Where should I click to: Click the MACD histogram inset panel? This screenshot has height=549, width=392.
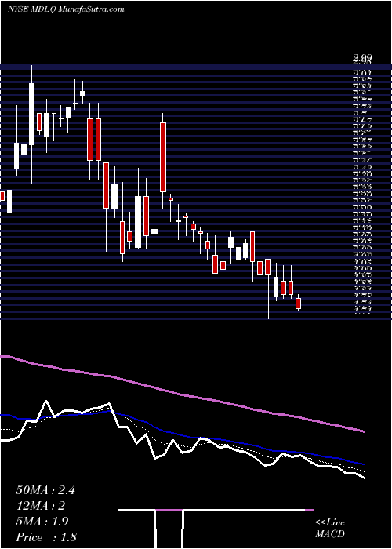click(216, 510)
